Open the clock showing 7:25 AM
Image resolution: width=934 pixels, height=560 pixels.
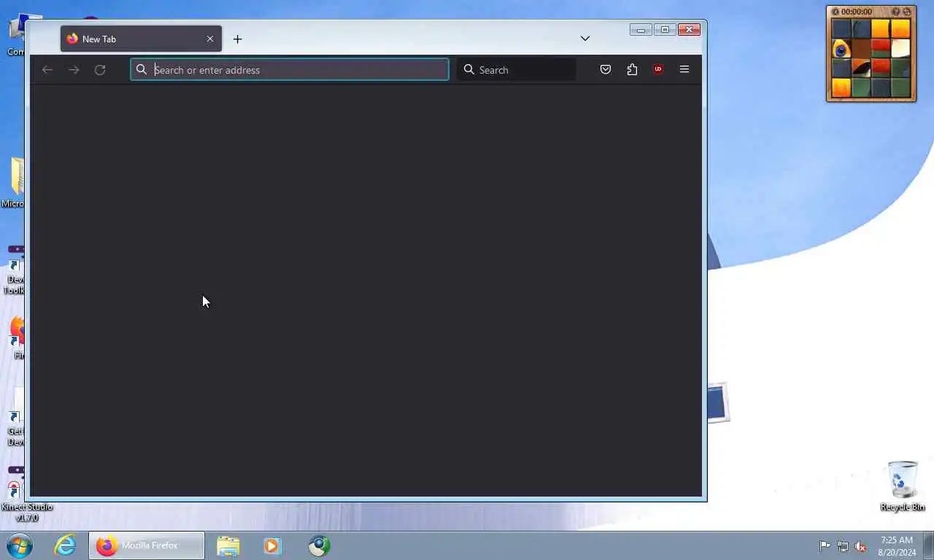point(897,546)
